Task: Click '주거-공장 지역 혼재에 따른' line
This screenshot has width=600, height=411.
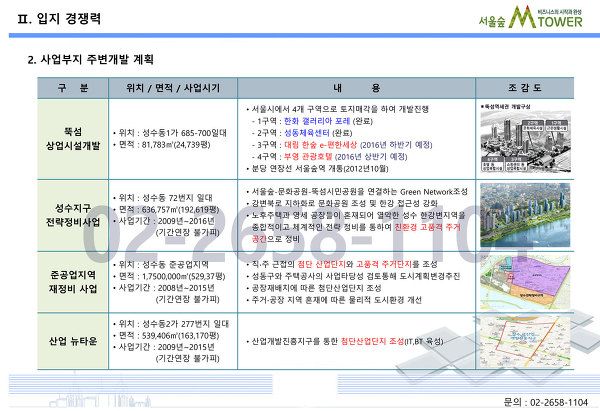Action: coord(334,300)
